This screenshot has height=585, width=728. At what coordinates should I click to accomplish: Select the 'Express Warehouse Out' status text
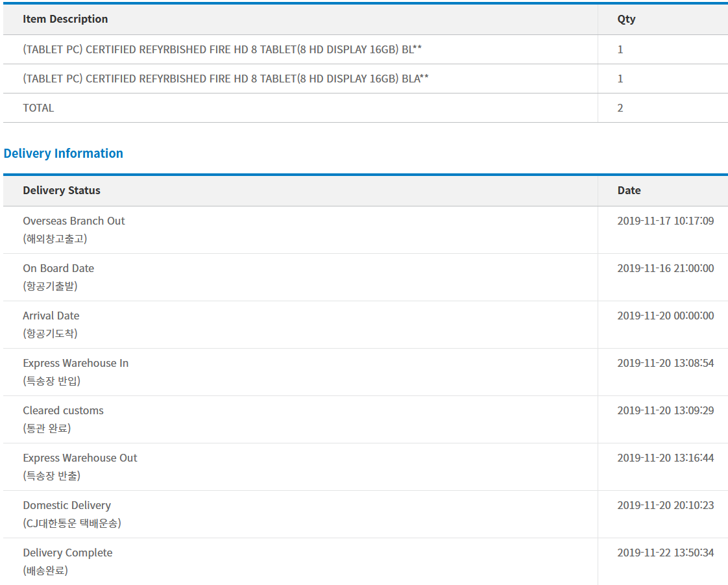click(80, 458)
